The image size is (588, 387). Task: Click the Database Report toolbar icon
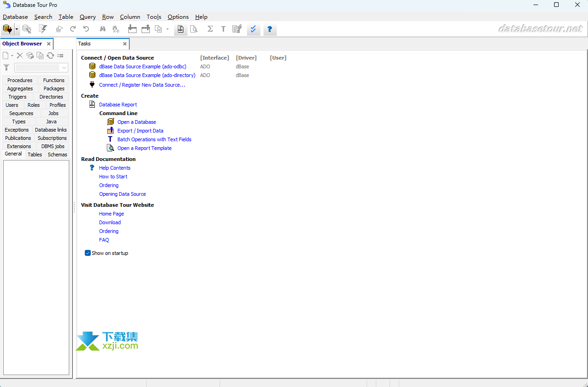point(181,29)
